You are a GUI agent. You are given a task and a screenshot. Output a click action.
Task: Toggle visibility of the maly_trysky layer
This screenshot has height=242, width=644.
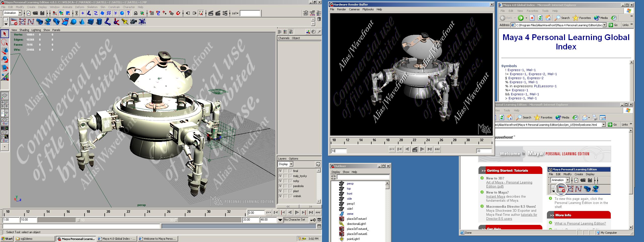280,176
